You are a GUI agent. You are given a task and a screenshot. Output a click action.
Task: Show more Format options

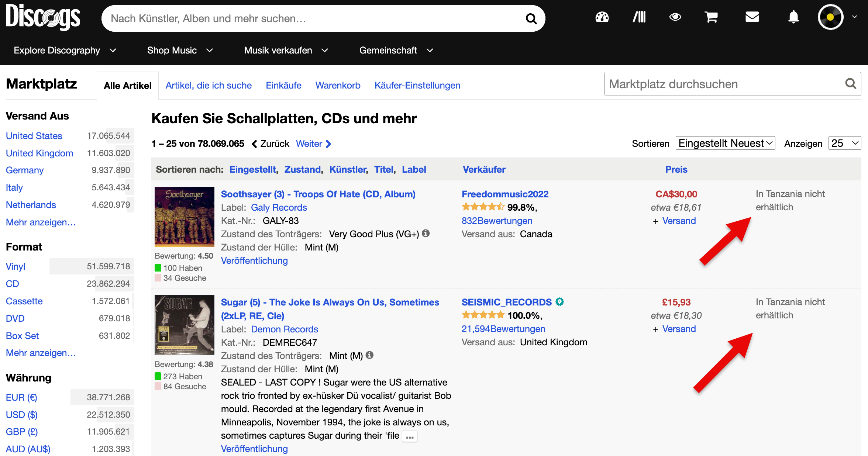pos(41,353)
